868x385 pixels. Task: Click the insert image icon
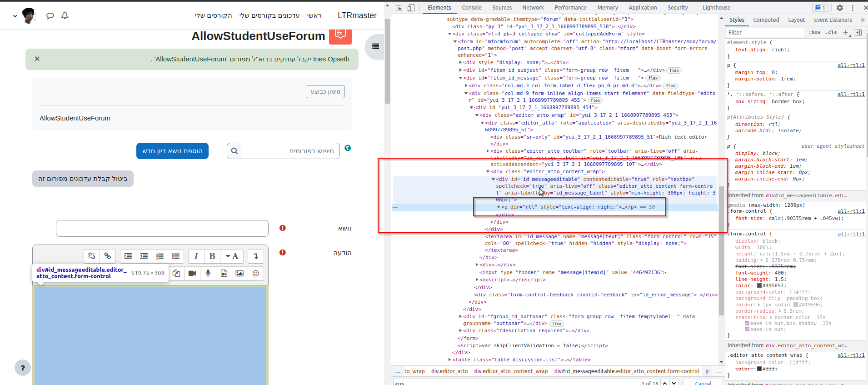[x=239, y=273]
